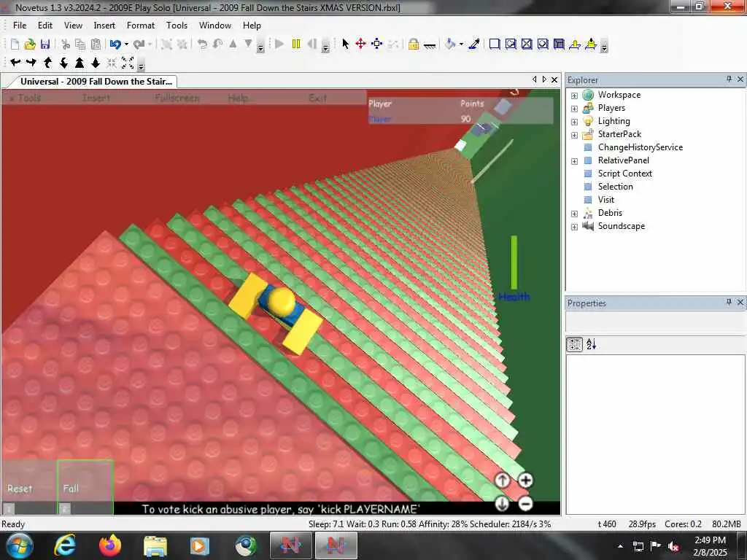Open the Tools menu
This screenshot has height=560, width=747.
coord(177,26)
